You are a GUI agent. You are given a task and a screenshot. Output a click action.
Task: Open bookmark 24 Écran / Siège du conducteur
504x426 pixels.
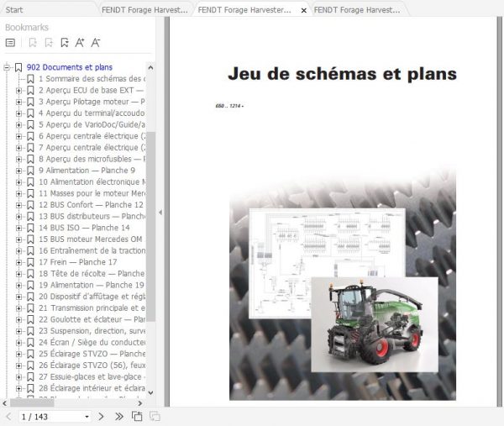(x=92, y=343)
